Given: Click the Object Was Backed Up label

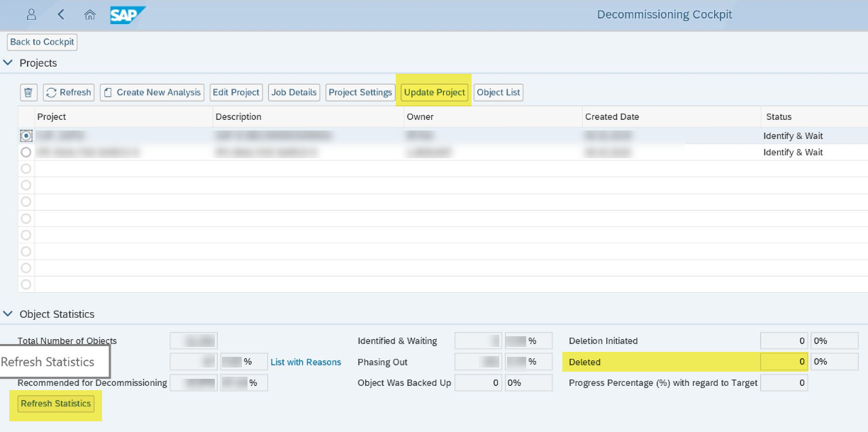Looking at the screenshot, I should (404, 383).
